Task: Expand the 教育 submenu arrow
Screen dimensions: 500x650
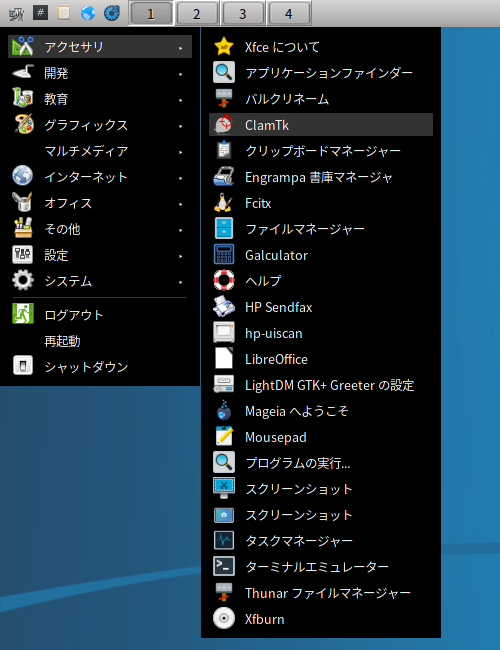Action: coord(181,100)
